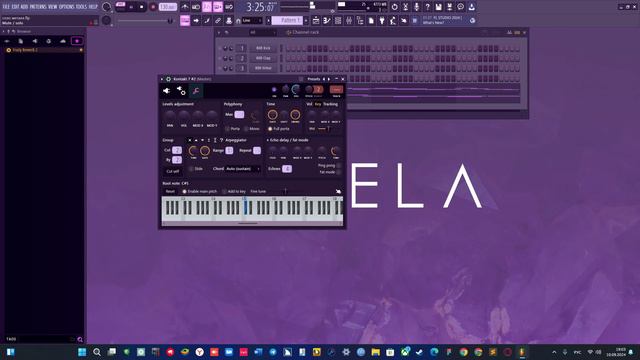Click the chain link icon in the toolbar

[x=218, y=20]
